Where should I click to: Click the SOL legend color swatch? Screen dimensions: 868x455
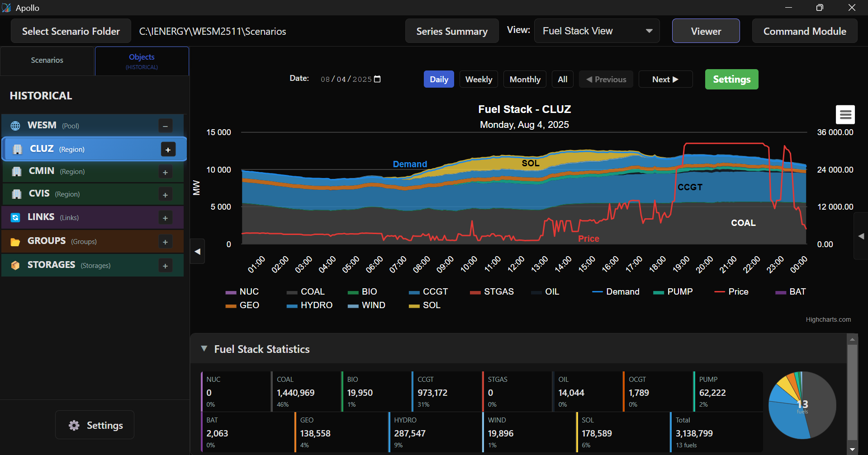[x=413, y=306]
